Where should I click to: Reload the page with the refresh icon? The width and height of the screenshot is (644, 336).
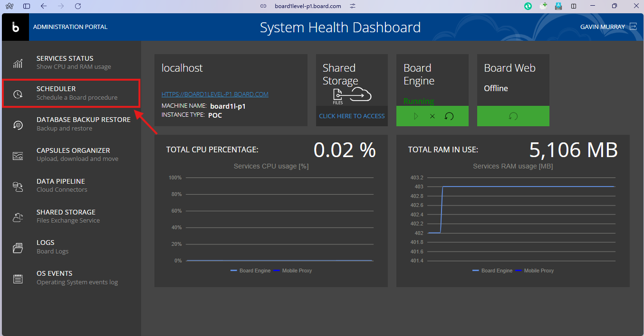click(x=77, y=6)
